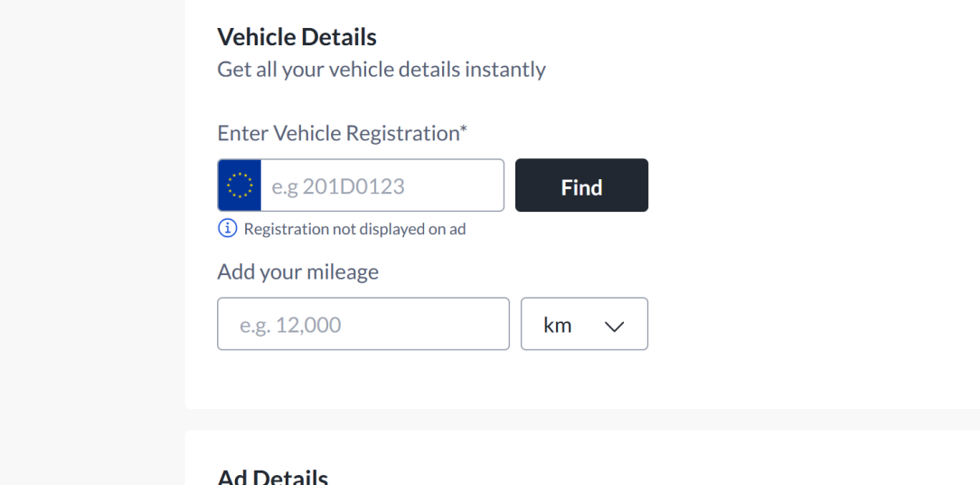Click the Find button
The height and width of the screenshot is (485, 980).
581,185
